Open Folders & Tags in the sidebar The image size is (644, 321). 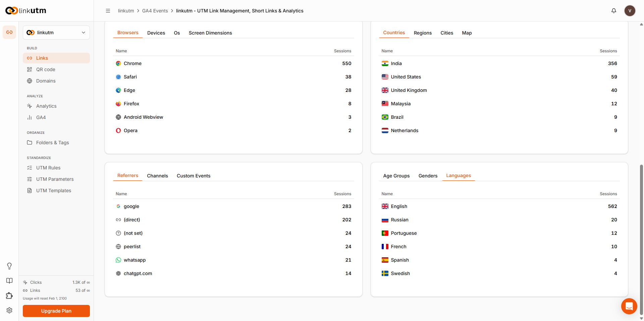coord(56,143)
